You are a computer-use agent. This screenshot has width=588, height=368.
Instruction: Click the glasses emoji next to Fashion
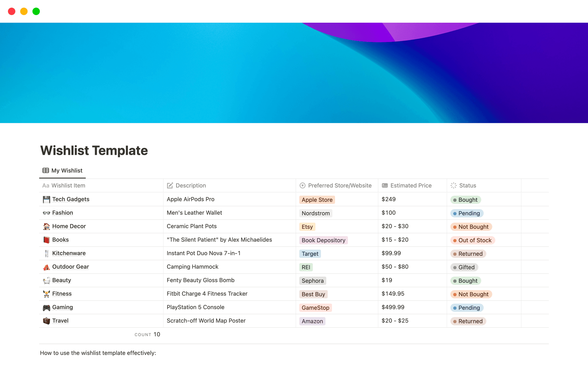[x=46, y=213]
